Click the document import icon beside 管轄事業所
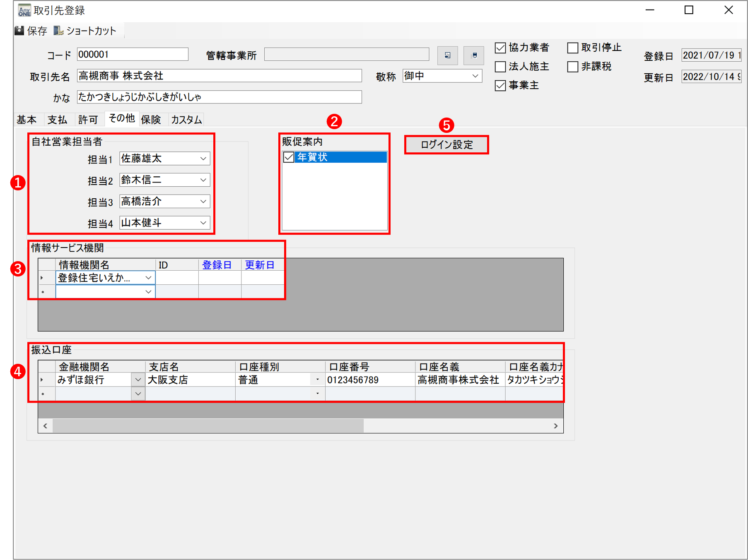 point(447,55)
